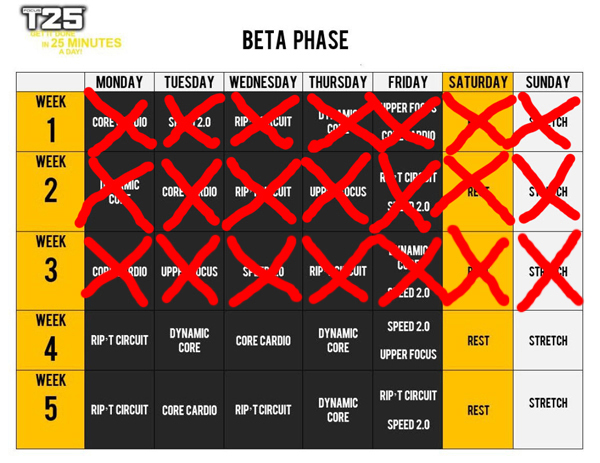This screenshot has width=600, height=463.
Task: Select the Week 4 Sunday Stretch cell
Action: coord(548,340)
